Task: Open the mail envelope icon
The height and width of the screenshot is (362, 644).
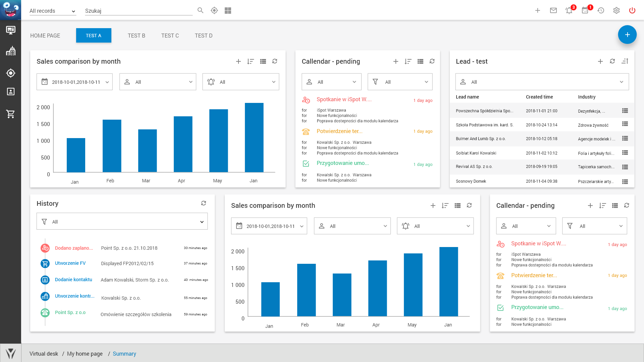Action: pos(553,10)
